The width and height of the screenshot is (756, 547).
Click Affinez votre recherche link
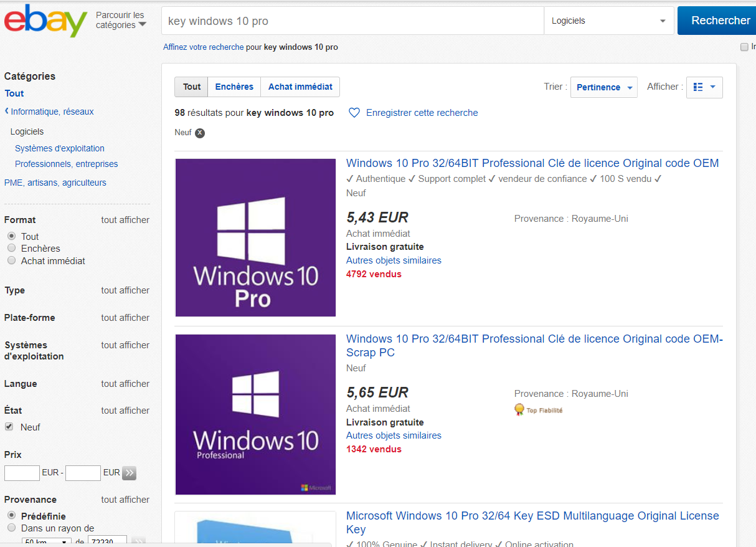click(x=204, y=47)
